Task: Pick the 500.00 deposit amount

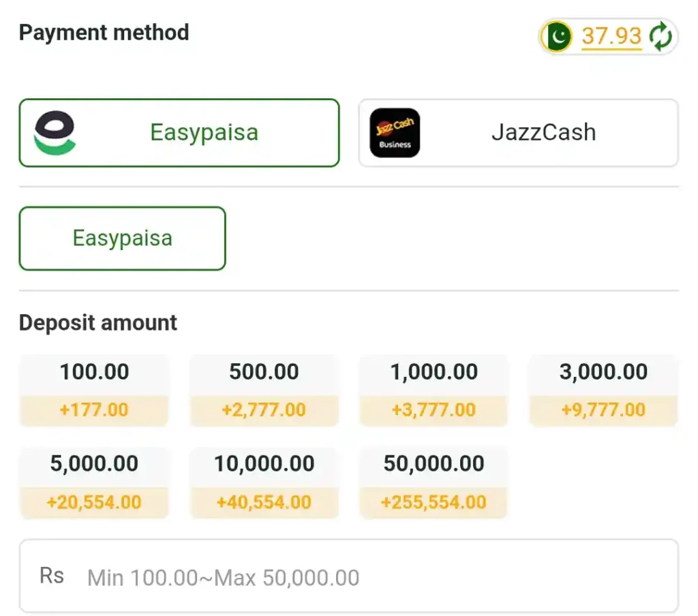Action: click(264, 390)
